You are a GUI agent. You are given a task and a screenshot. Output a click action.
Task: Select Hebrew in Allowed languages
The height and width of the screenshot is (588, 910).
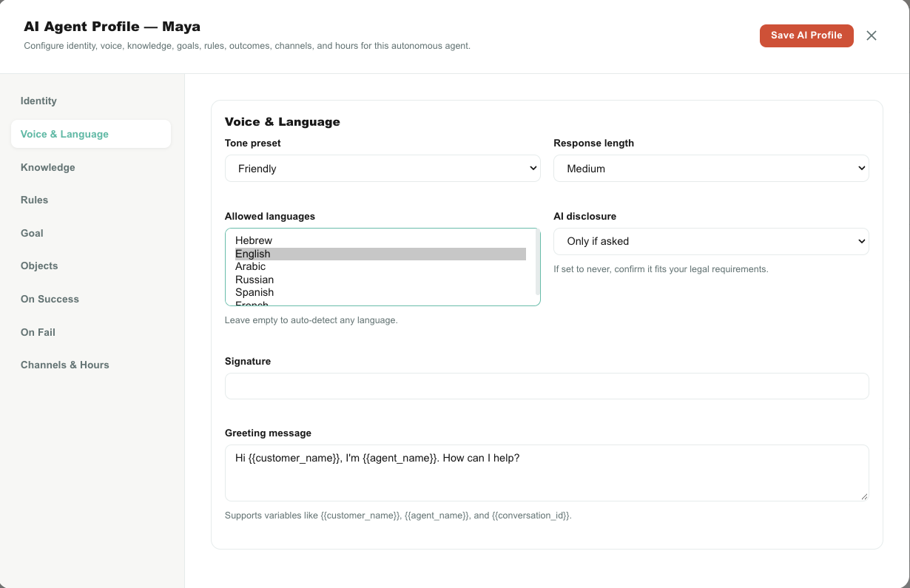[380, 240]
